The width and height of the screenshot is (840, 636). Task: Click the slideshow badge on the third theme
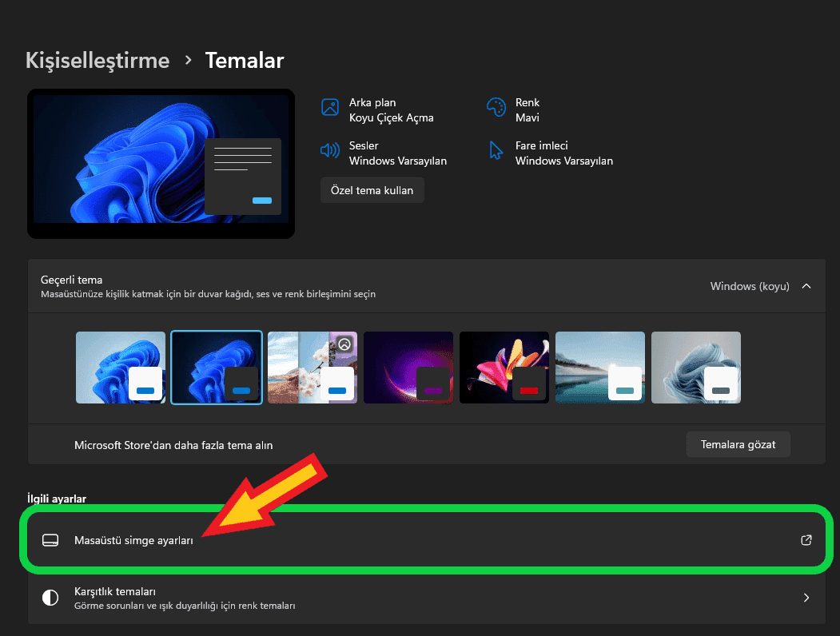point(344,344)
